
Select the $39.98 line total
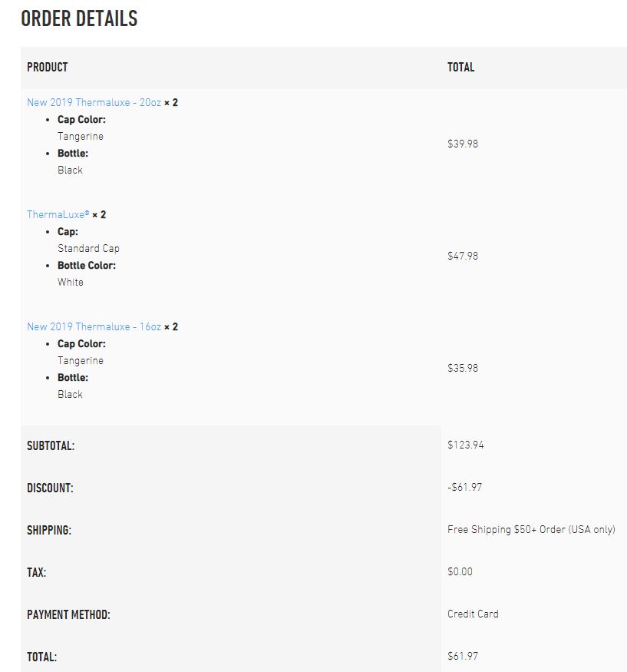coord(463,144)
